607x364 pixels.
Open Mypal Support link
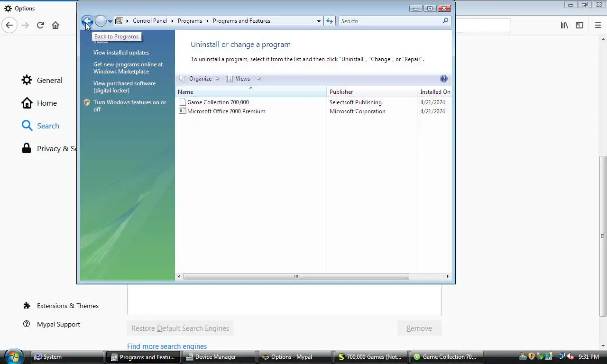pos(51,324)
